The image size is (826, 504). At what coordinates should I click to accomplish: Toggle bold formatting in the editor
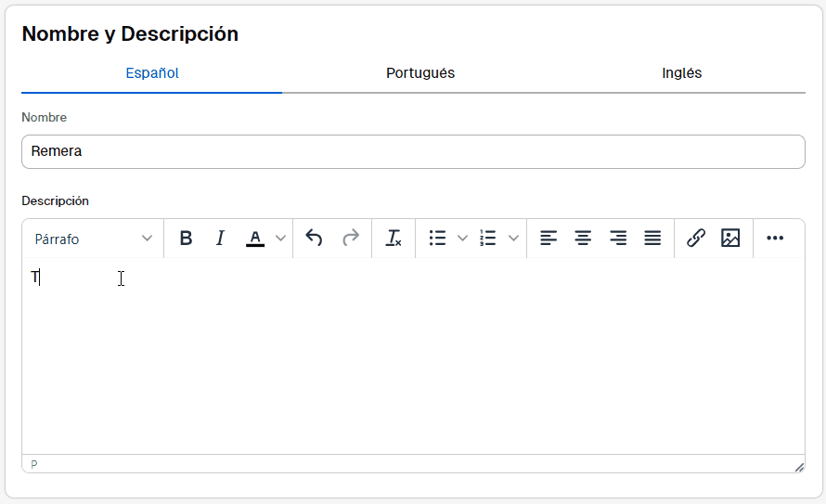pos(186,239)
